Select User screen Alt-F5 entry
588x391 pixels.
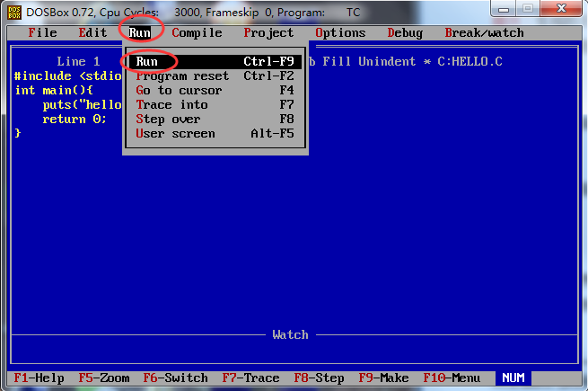(x=215, y=133)
